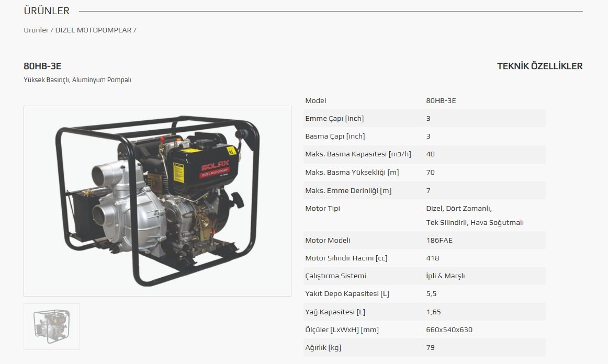This screenshot has height=364, width=608.
Task: Click the 'Tek Silindirli, Hava Soğutmalı' value text
Action: pyautogui.click(x=475, y=222)
